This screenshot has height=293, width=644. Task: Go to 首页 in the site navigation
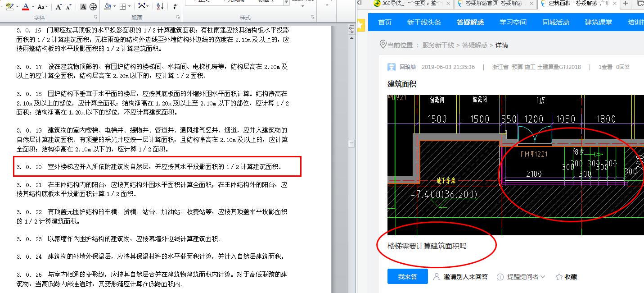pos(385,23)
